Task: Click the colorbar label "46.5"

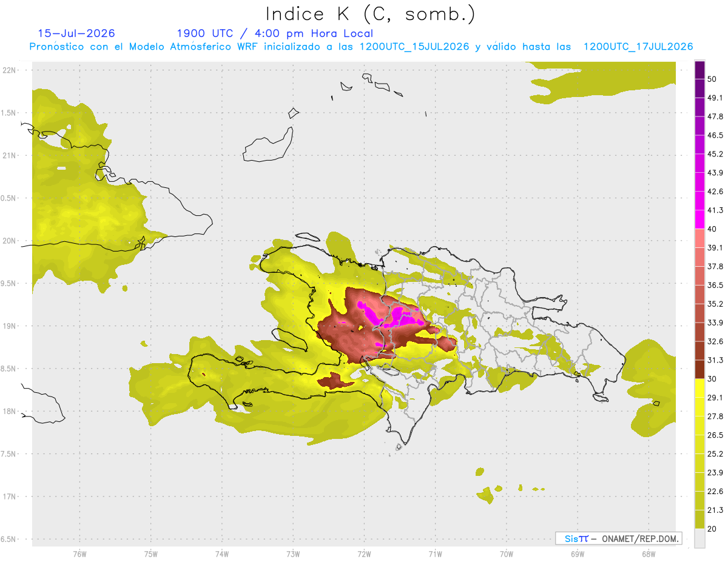Action: tap(715, 135)
